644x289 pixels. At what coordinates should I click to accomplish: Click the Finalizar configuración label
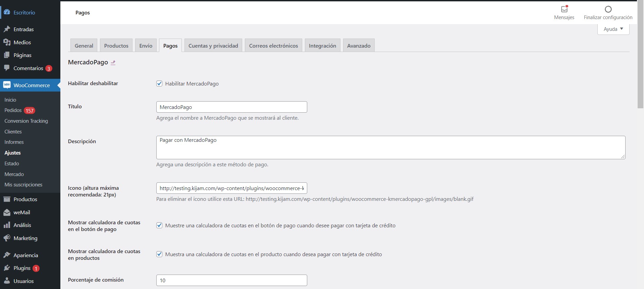pyautogui.click(x=608, y=17)
